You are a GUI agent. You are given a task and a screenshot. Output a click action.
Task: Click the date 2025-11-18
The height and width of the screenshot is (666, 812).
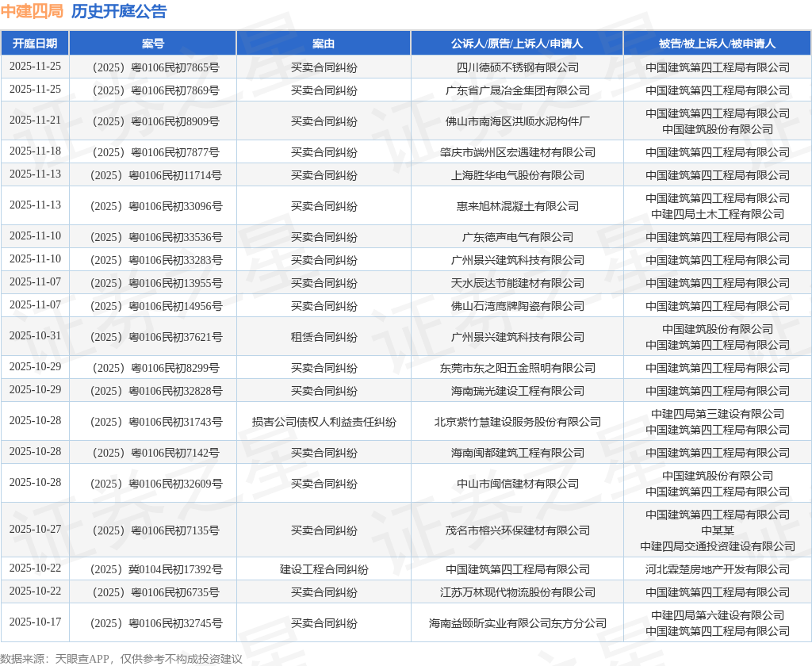(35, 151)
